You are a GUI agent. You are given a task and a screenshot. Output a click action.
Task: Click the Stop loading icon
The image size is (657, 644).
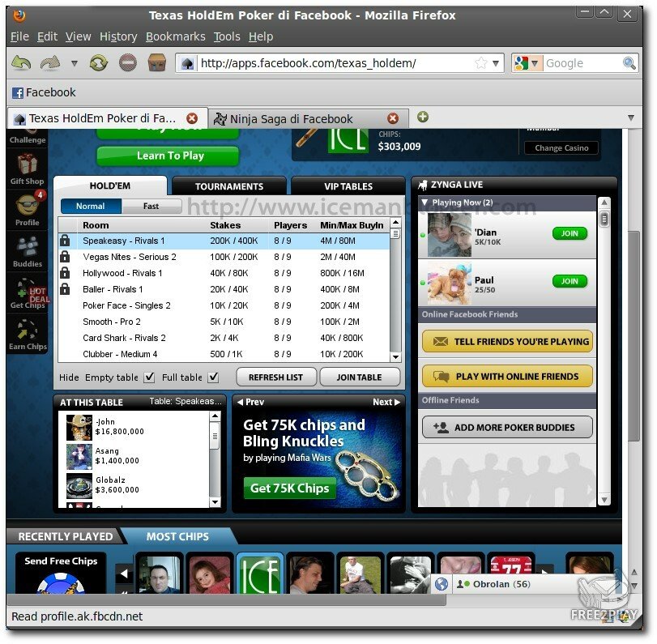click(x=128, y=63)
